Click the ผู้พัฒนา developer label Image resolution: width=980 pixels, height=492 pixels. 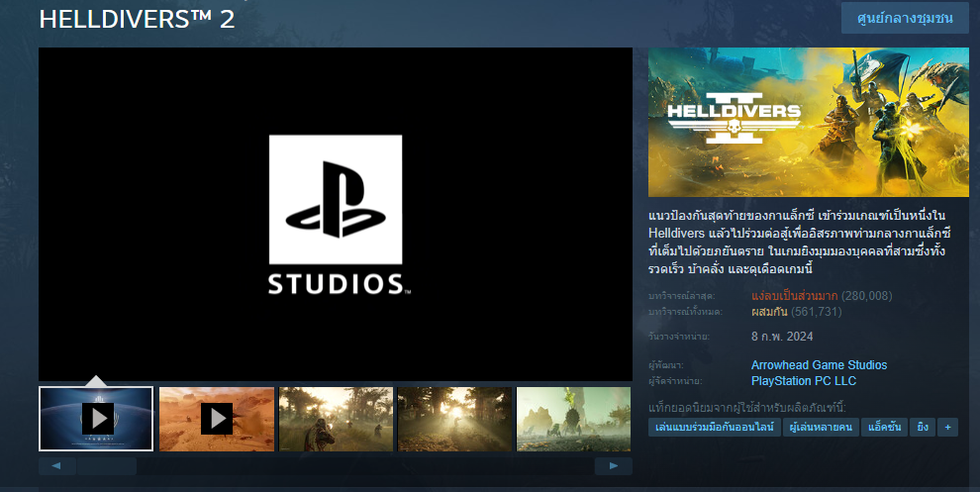click(666, 365)
